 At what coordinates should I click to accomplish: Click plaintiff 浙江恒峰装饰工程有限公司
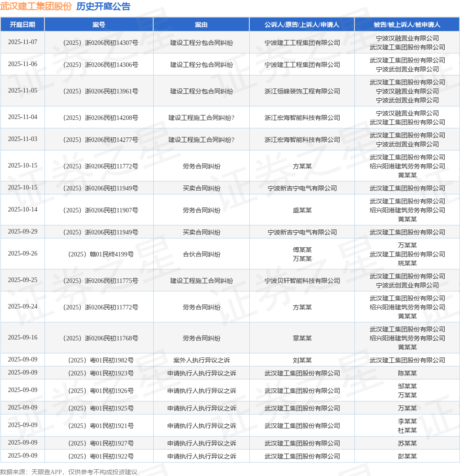click(302, 91)
